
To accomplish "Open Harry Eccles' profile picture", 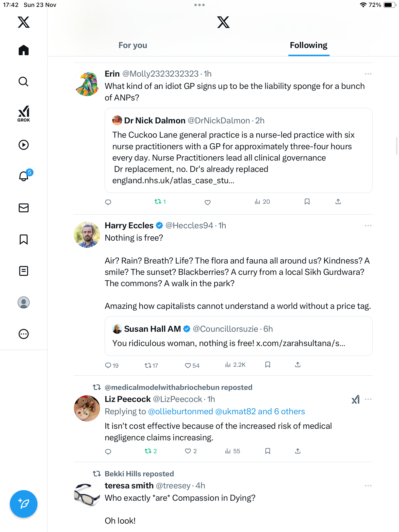I will (87, 235).
